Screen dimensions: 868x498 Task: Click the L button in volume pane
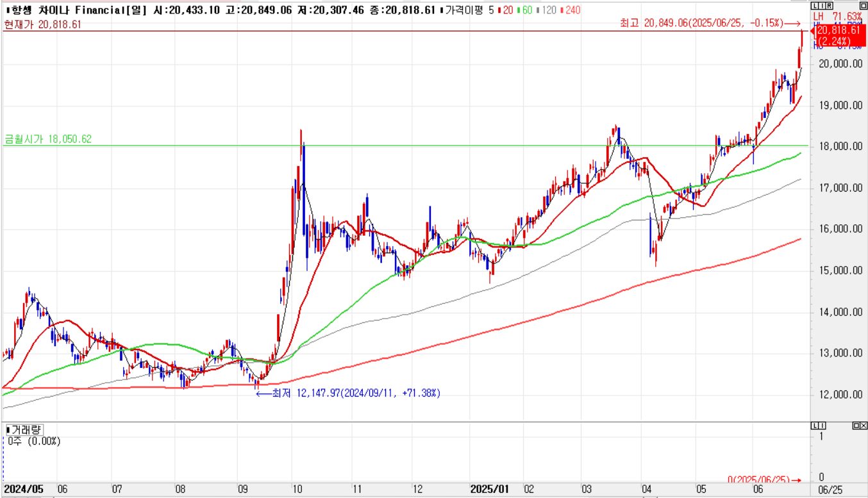(815, 426)
